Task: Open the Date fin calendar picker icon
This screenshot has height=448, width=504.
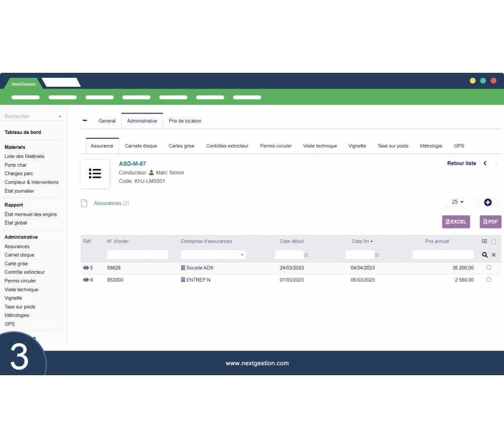Action: point(377,255)
